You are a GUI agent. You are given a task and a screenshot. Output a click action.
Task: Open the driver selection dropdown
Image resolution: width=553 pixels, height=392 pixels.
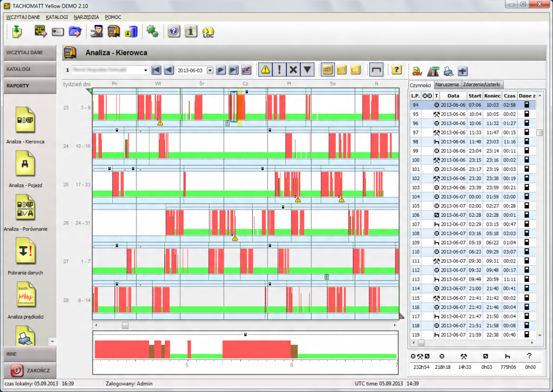[x=145, y=70]
